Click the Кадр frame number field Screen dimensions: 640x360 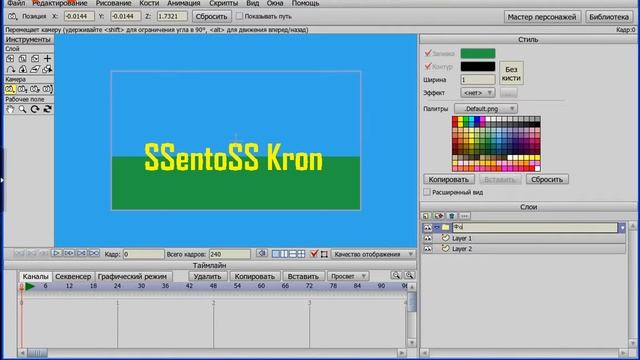[x=143, y=254]
